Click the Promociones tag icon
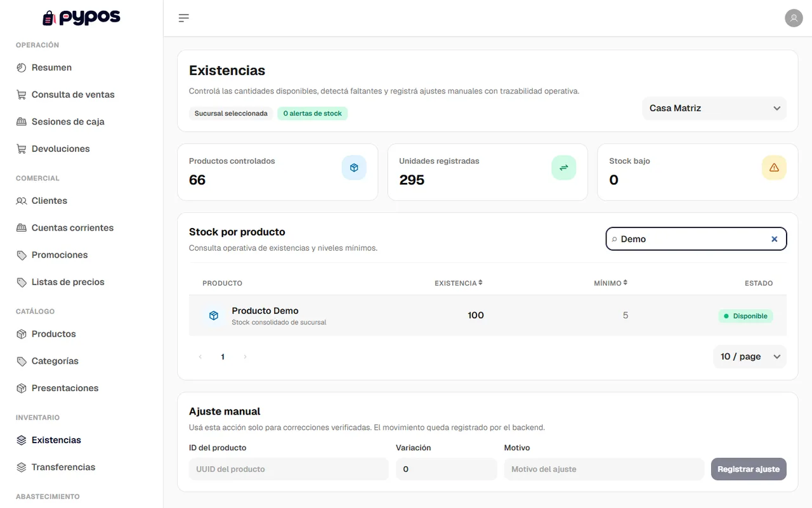812x508 pixels. (x=22, y=255)
